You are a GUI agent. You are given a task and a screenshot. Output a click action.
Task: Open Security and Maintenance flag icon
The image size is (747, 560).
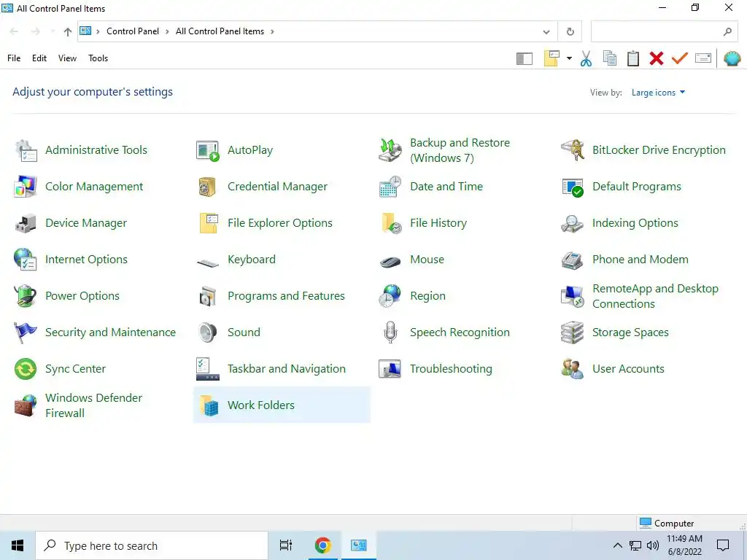coord(26,332)
